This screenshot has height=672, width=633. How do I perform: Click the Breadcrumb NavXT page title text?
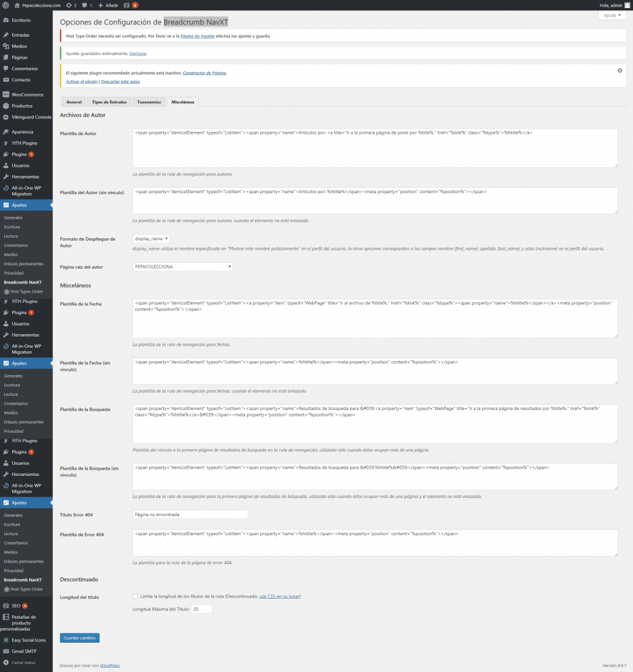[196, 22]
